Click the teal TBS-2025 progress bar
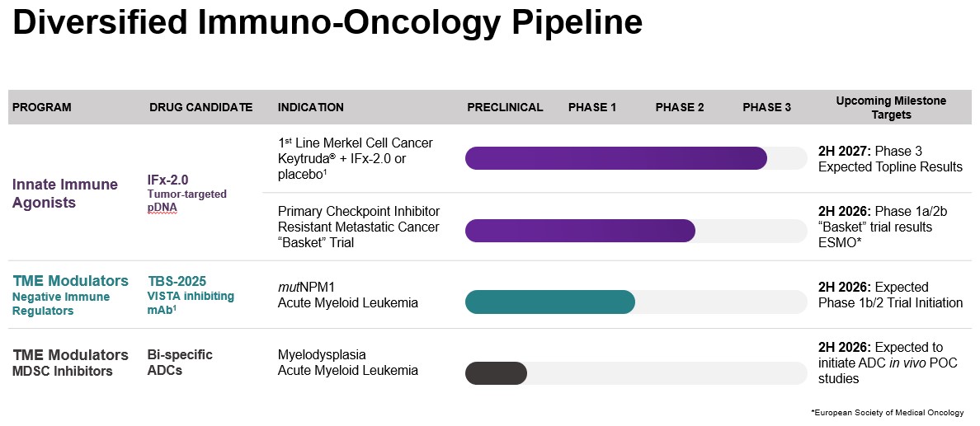 click(x=549, y=302)
